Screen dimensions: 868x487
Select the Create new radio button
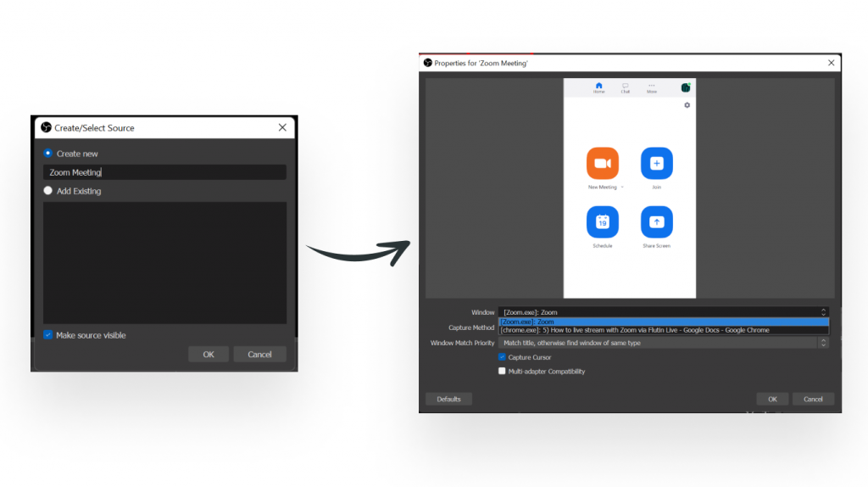coord(48,153)
